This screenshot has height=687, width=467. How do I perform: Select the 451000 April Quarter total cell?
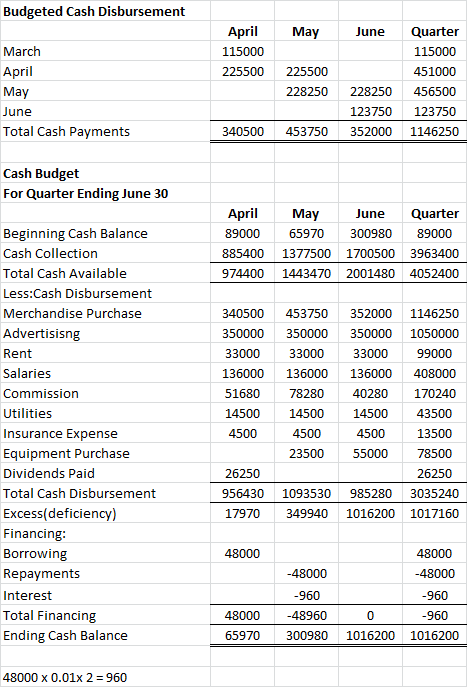435,71
